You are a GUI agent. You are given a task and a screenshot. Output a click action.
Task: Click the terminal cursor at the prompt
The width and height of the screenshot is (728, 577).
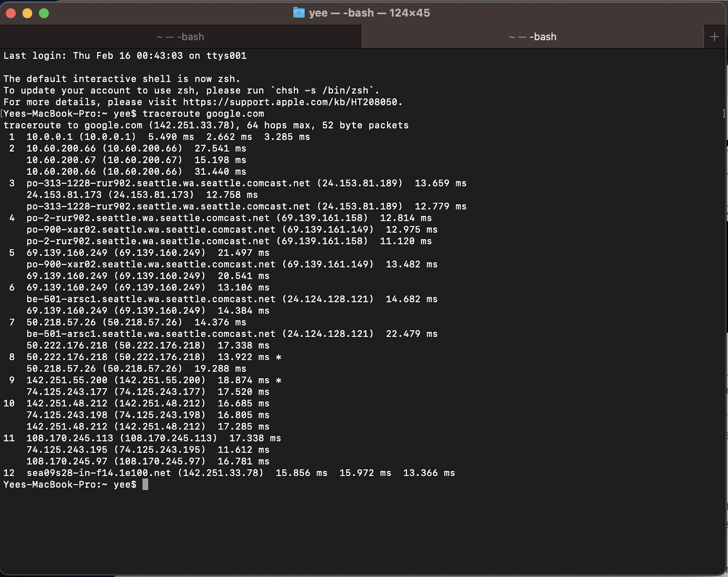[x=145, y=485]
